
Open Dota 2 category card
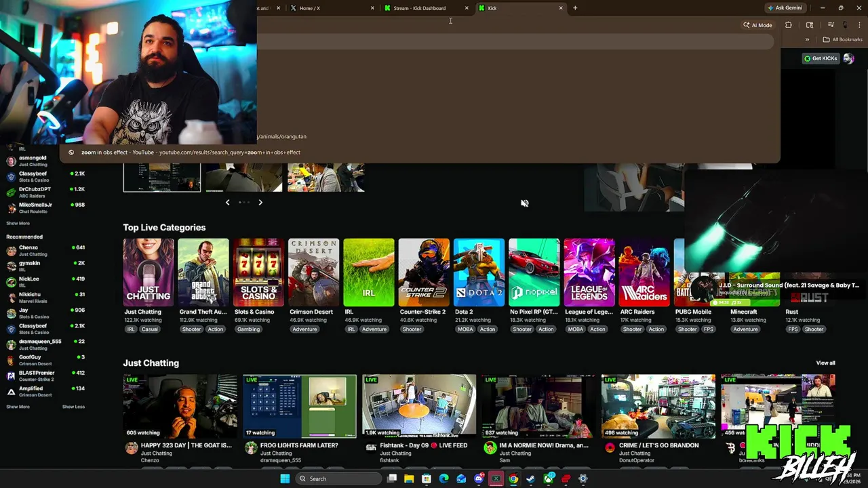479,272
